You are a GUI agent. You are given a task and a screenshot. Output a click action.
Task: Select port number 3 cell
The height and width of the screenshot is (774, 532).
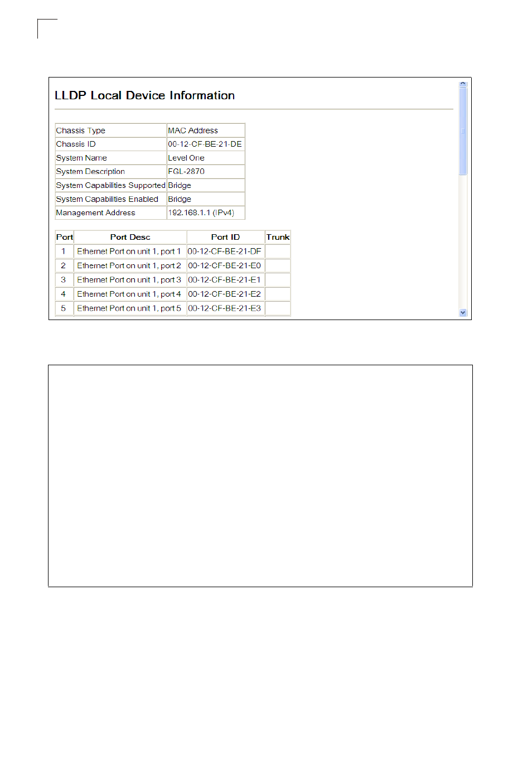click(x=64, y=280)
